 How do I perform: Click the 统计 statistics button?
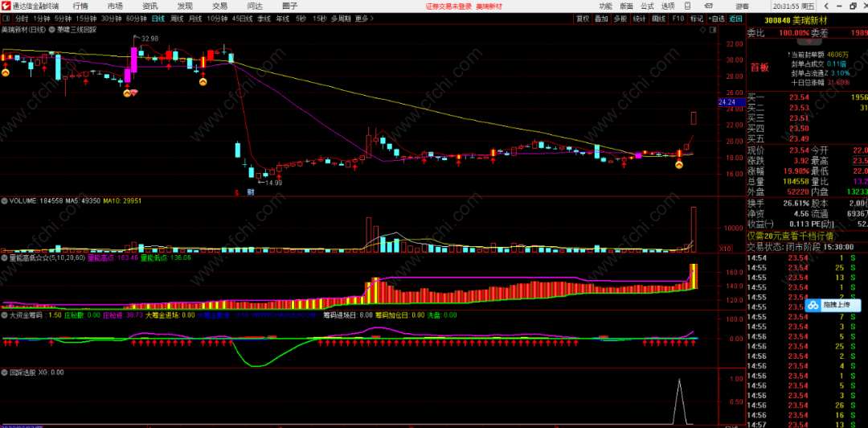click(640, 19)
